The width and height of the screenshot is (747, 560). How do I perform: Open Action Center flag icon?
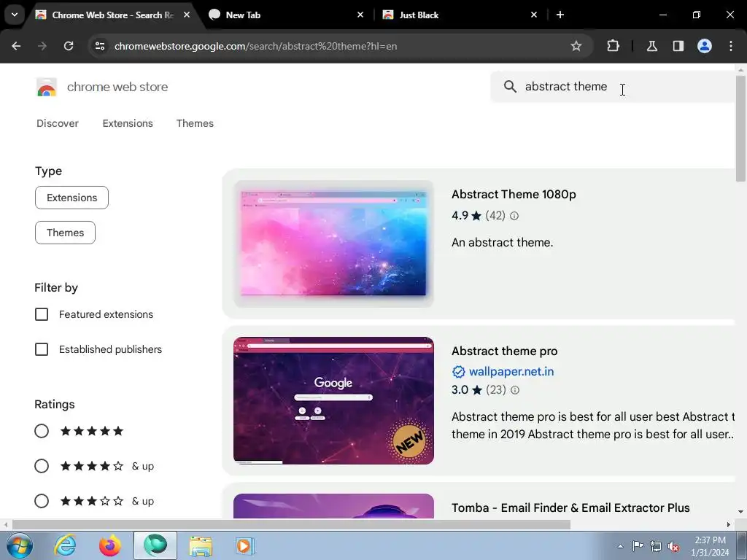coord(638,546)
